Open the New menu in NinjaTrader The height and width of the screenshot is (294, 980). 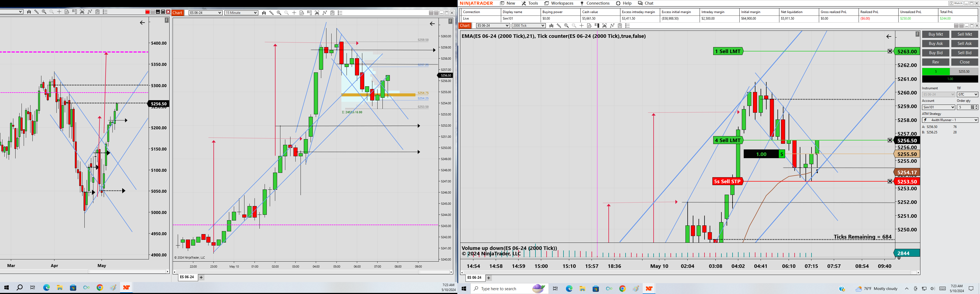507,3
